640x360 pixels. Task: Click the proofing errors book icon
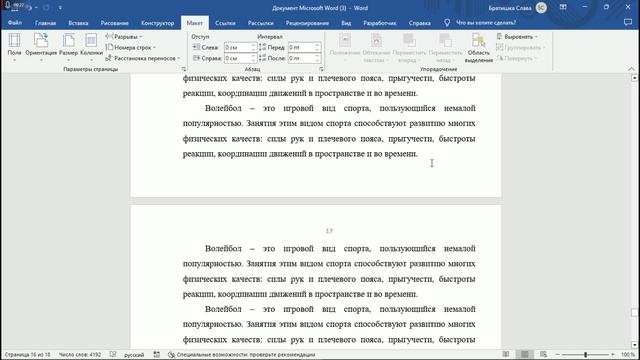coord(113,355)
